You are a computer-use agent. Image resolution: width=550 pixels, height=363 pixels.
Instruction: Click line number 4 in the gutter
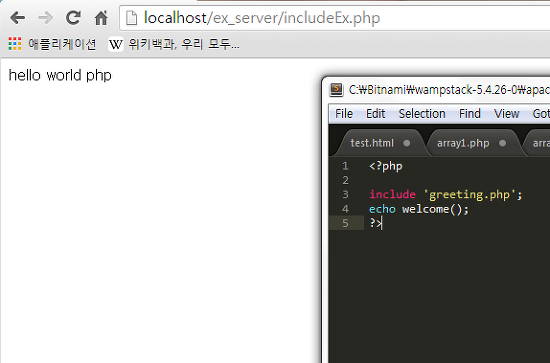pos(346,209)
